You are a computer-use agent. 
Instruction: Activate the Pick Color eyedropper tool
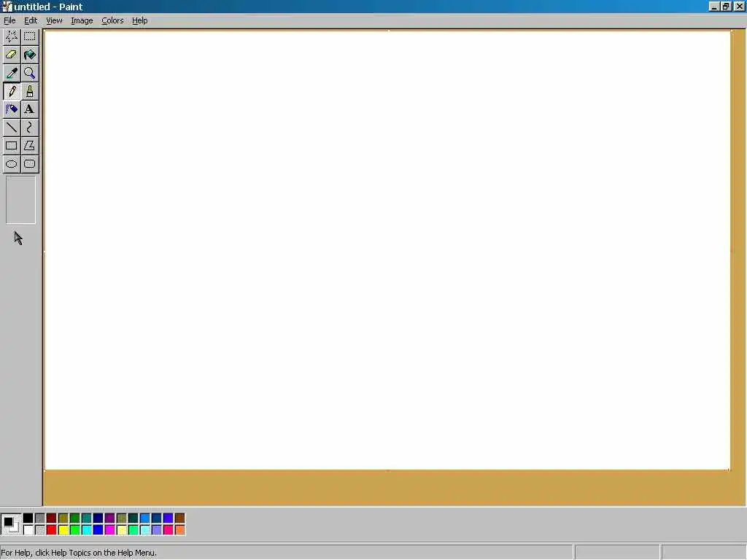tap(12, 73)
